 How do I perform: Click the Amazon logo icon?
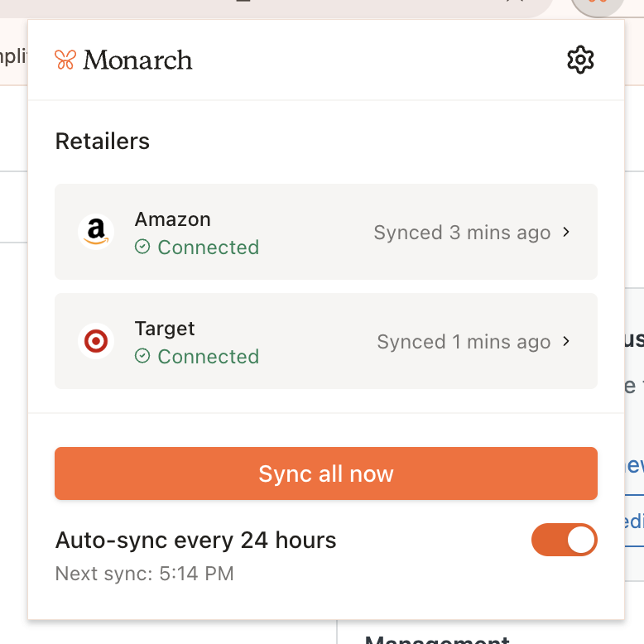pyautogui.click(x=96, y=232)
